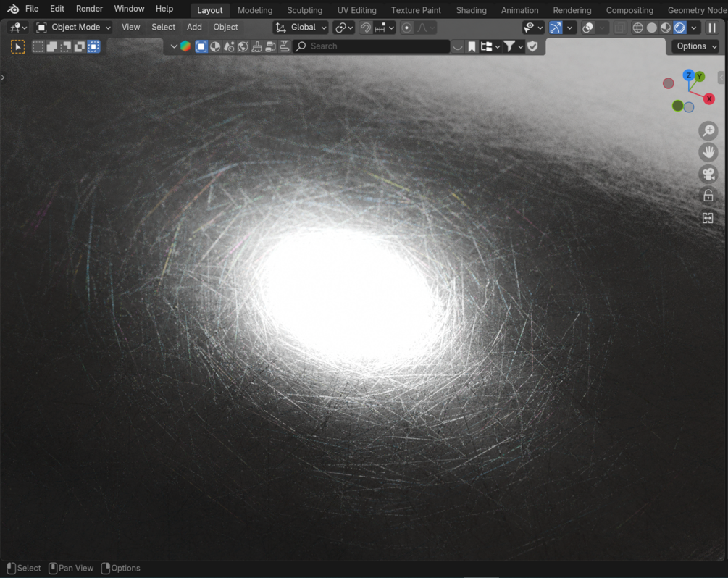Viewport: 728px width, 578px height.
Task: Switch to the Compositing workspace tab
Action: click(629, 9)
